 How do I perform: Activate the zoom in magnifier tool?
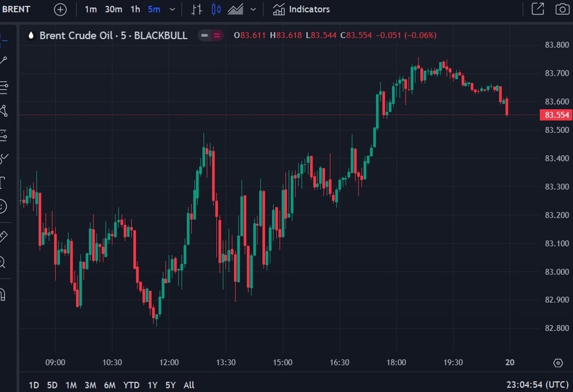pyautogui.click(x=3, y=262)
